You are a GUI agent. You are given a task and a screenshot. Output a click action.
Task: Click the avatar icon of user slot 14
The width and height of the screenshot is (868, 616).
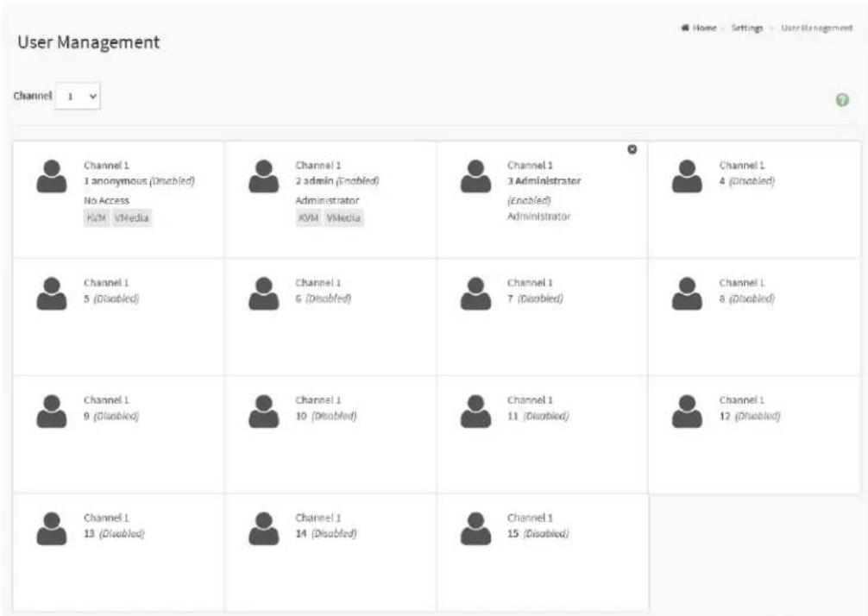click(x=263, y=529)
